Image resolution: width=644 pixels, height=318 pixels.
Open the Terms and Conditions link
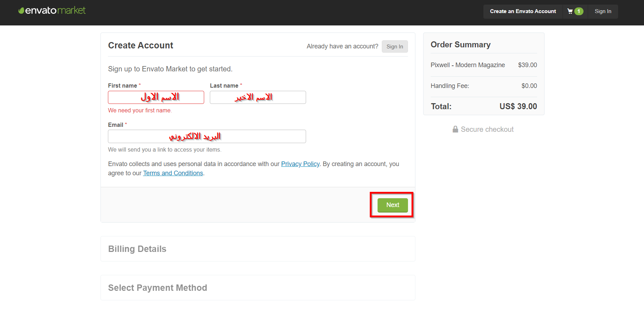(173, 173)
